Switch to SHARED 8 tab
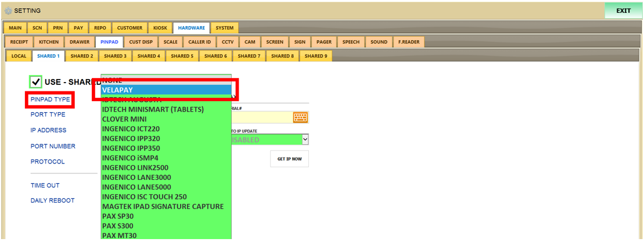Image resolution: width=644 pixels, height=242 pixels. [x=283, y=56]
